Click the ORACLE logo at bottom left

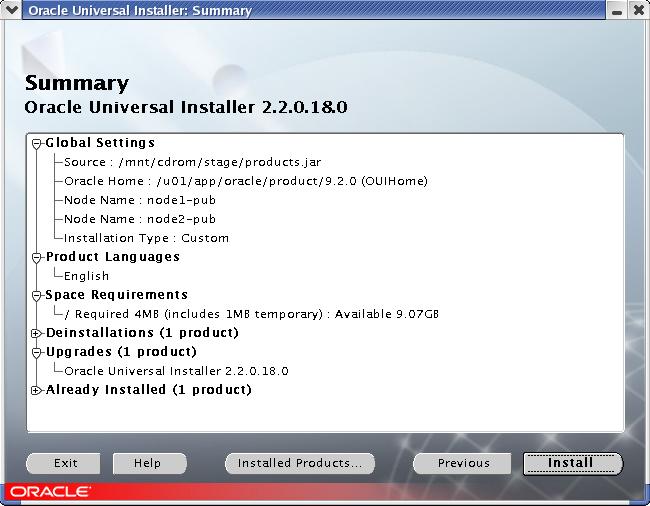pyautogui.click(x=49, y=491)
